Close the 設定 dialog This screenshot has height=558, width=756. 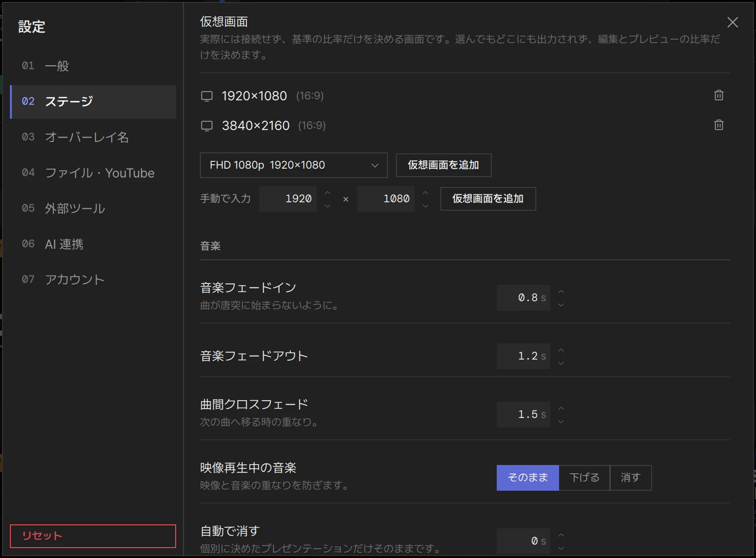click(732, 22)
